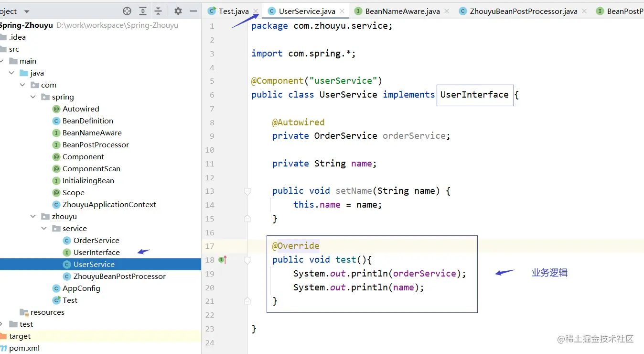
Task: Click the @Override annotation on line 17
Action: (x=296, y=246)
